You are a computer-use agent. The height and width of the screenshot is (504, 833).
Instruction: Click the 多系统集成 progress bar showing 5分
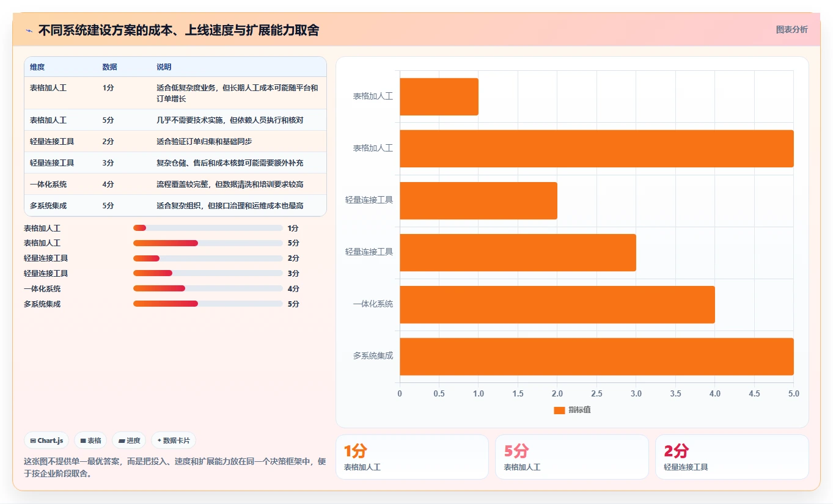click(x=208, y=304)
